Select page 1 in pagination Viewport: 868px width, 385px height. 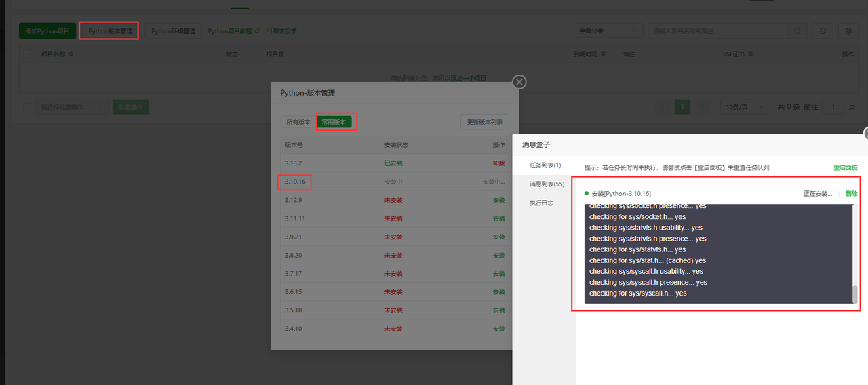click(683, 106)
